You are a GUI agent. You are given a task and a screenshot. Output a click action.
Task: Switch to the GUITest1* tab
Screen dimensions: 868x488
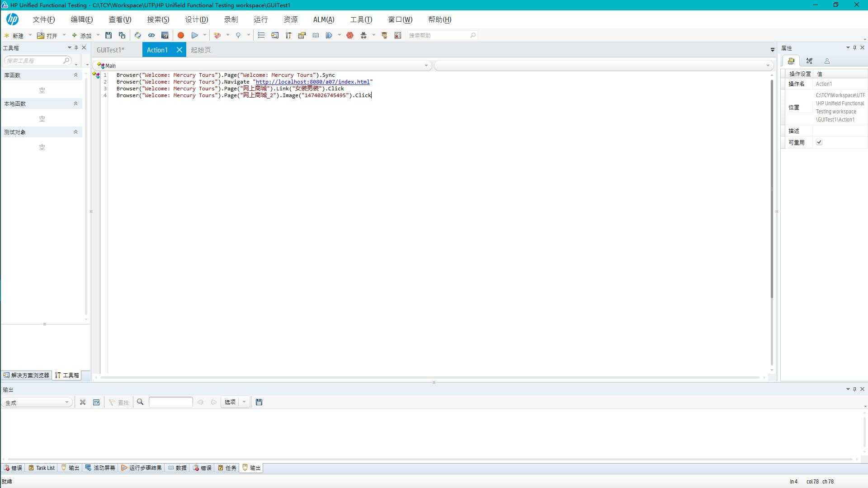(x=110, y=50)
